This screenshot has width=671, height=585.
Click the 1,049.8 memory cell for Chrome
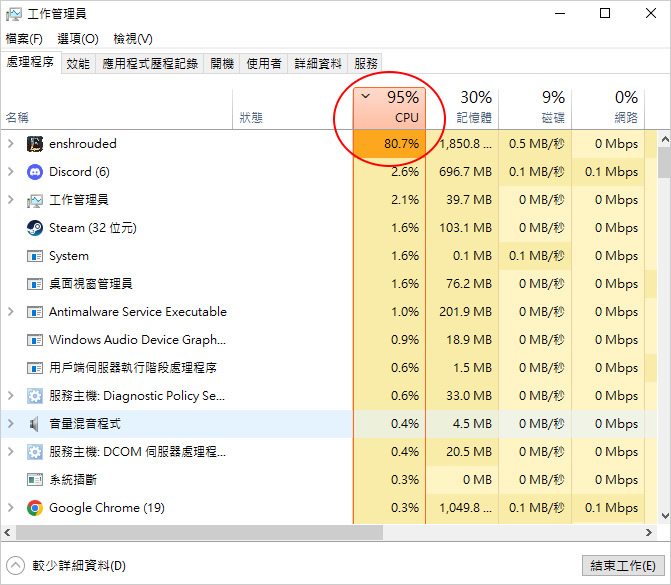[x=463, y=508]
